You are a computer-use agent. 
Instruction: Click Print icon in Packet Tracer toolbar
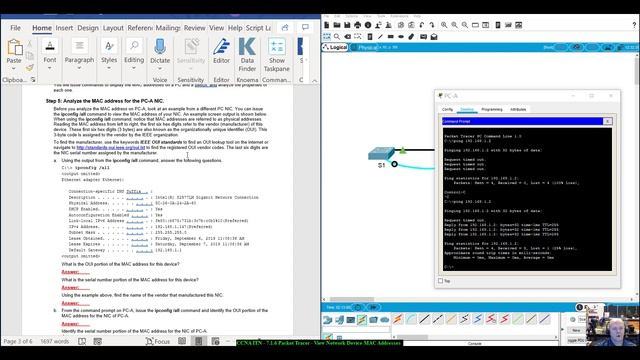(358, 25)
